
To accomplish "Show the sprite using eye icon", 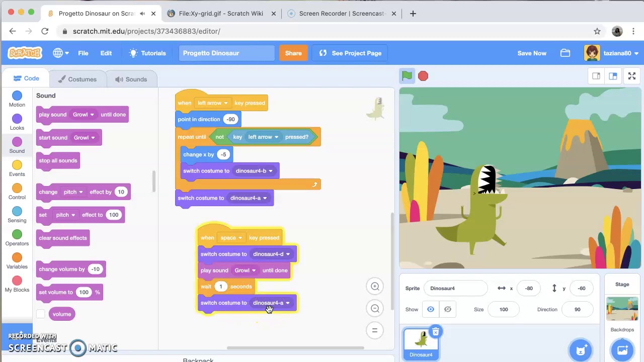I will tap(431, 309).
